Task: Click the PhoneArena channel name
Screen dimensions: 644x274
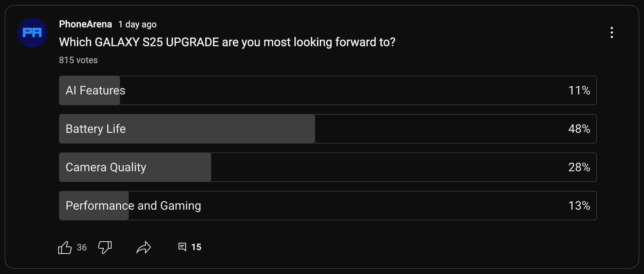Action: coord(85,24)
